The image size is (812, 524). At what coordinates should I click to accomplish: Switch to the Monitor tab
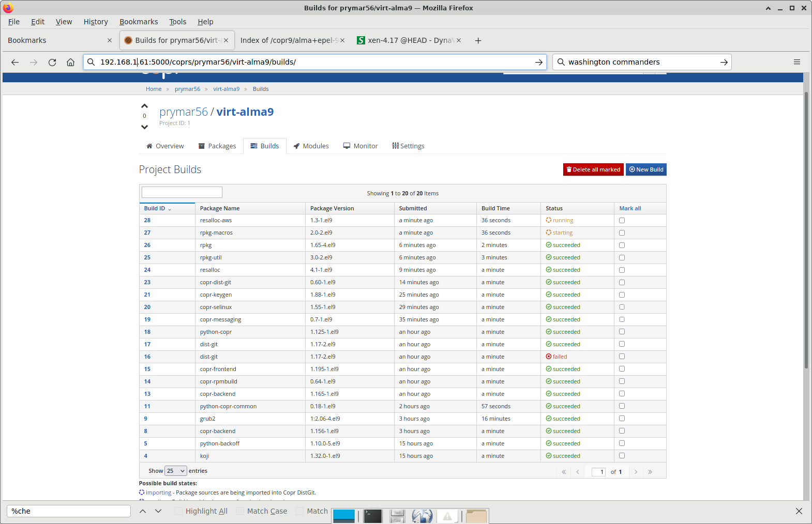coord(360,146)
